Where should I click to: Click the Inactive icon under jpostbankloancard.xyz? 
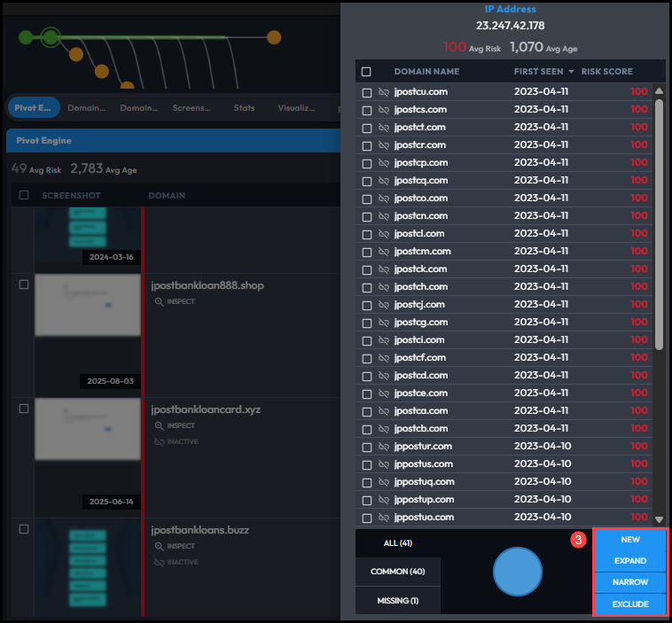pos(160,441)
